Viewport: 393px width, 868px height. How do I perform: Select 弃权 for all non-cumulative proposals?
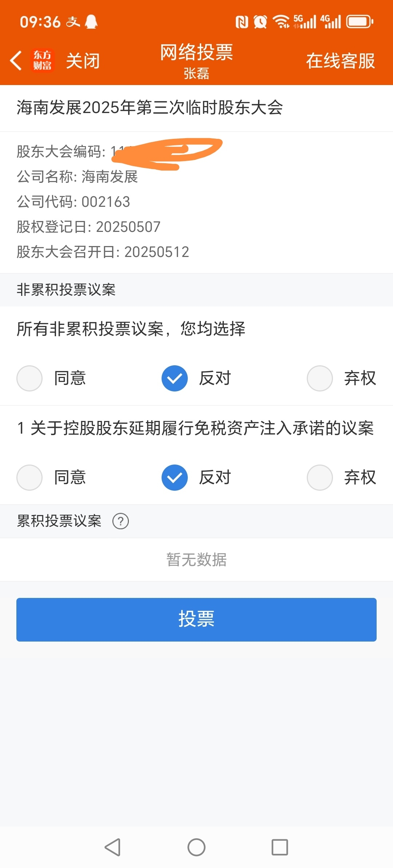tap(320, 378)
